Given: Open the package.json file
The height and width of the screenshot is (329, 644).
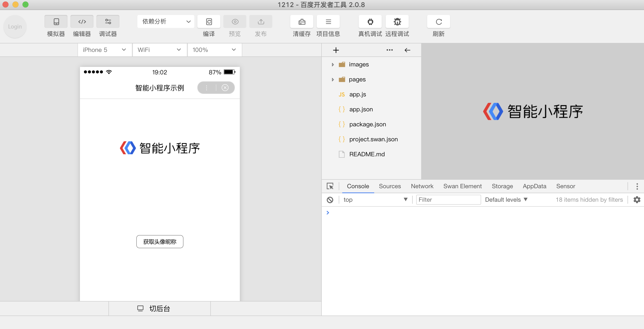Looking at the screenshot, I should point(371,124).
